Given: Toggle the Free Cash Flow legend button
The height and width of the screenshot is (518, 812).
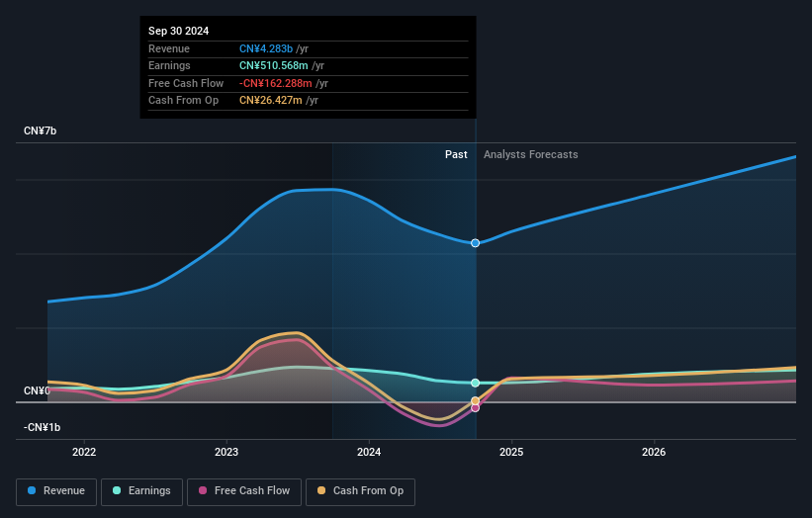Looking at the screenshot, I should [244, 491].
